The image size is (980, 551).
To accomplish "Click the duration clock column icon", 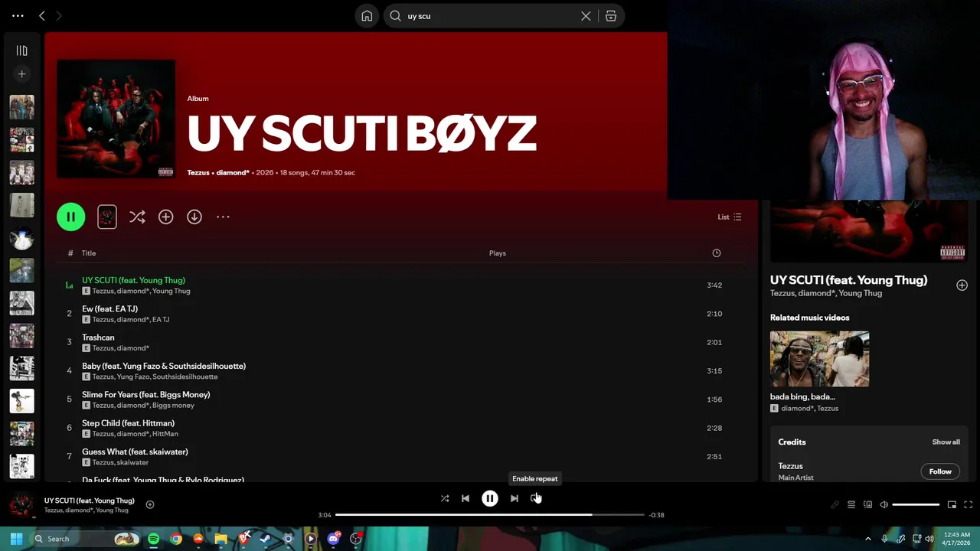I will (716, 253).
